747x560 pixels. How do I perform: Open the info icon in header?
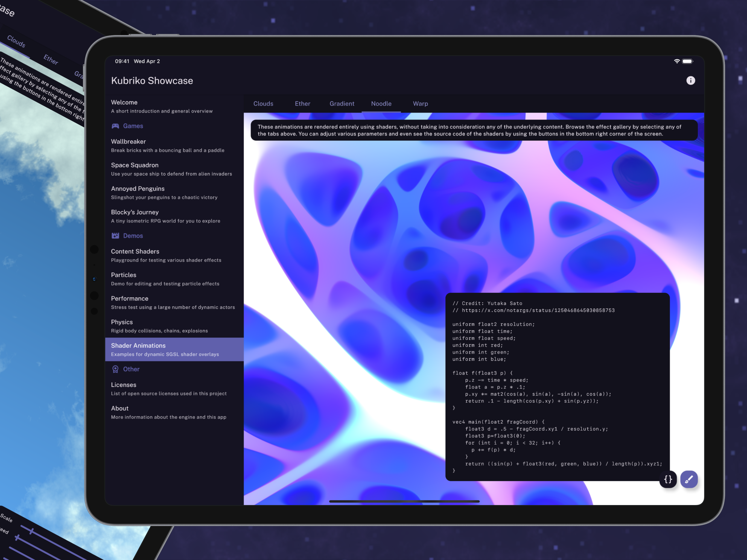tap(690, 80)
